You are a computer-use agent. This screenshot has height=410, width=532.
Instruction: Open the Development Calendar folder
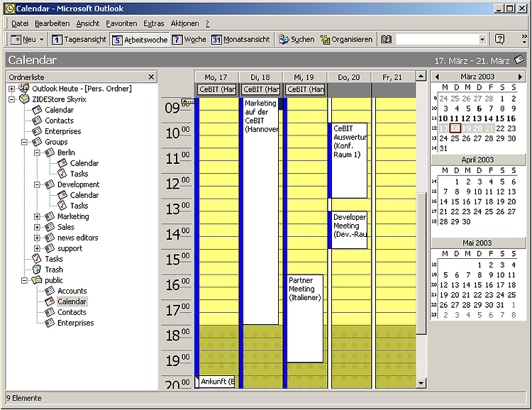coord(84,195)
